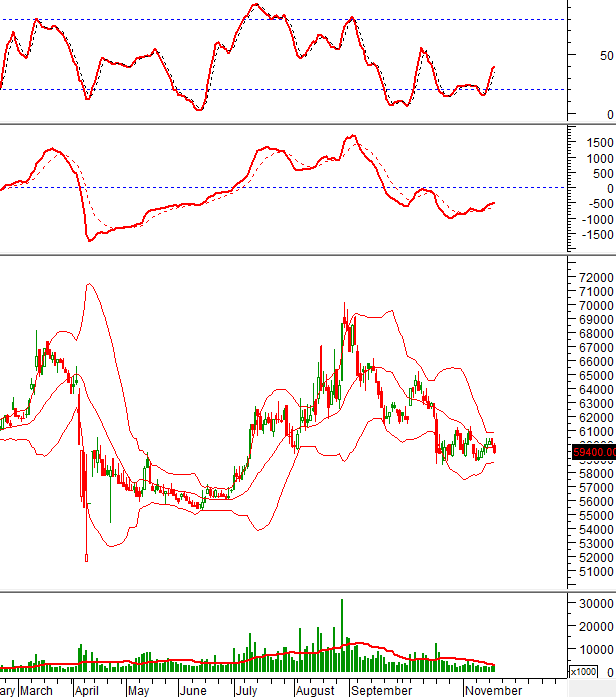616x697 pixels.
Task: Click the x1000 volume multiplier box
Action: coord(584,671)
